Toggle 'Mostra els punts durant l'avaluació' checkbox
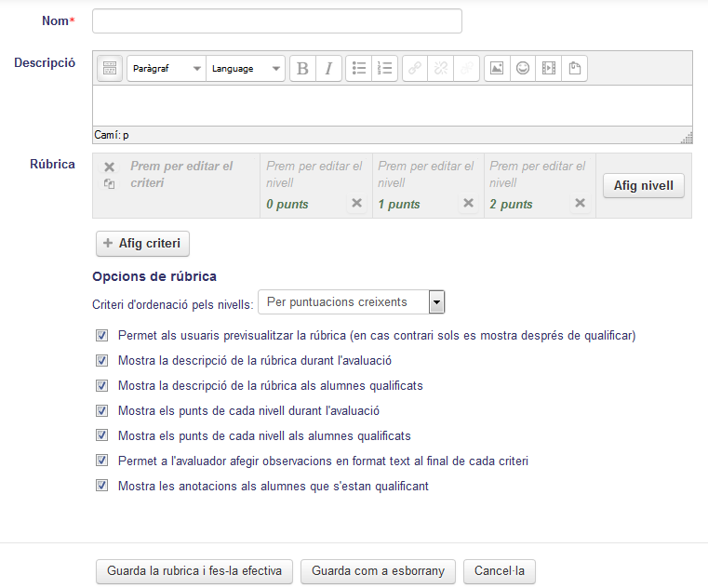The width and height of the screenshot is (708, 588). pos(102,410)
